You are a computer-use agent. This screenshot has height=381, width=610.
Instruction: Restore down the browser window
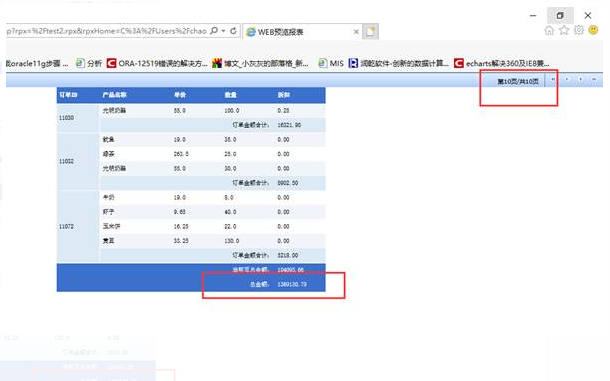[x=560, y=16]
